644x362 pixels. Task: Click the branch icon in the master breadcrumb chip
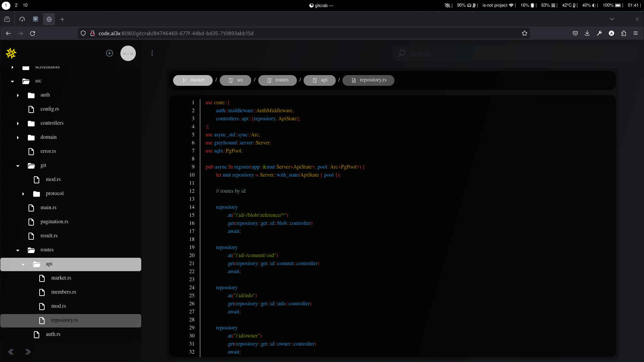[x=184, y=80]
